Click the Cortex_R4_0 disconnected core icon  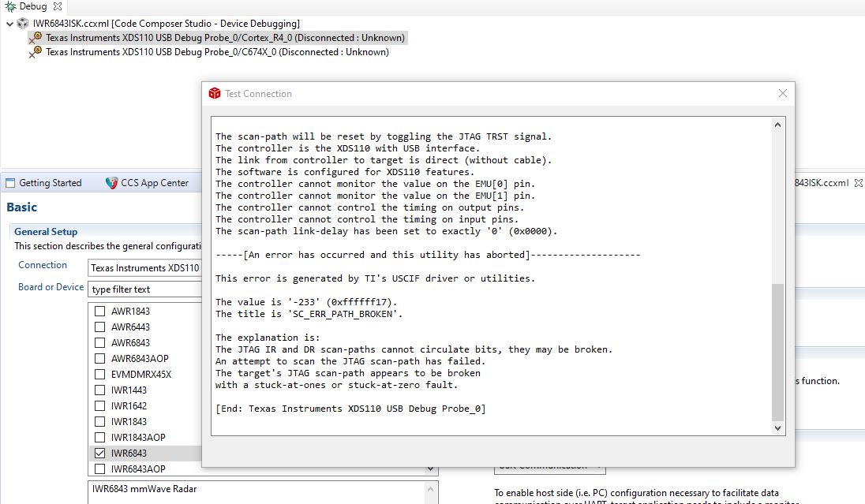pos(36,38)
